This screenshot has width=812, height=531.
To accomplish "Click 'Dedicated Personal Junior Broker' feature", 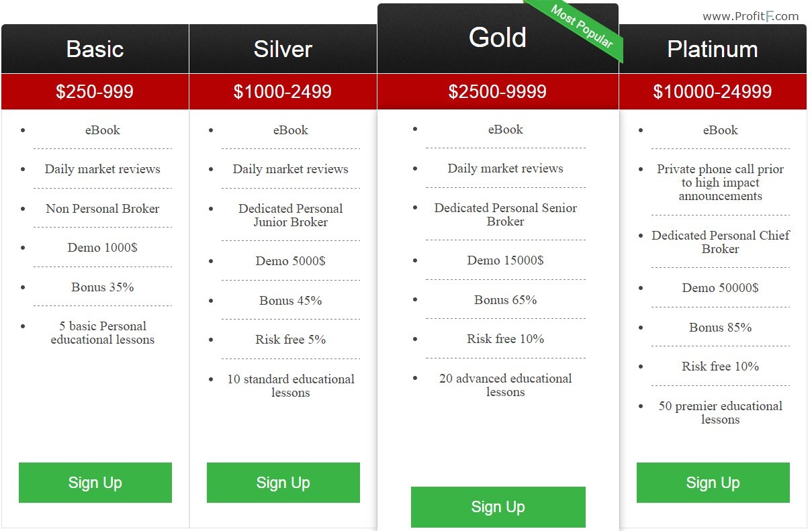I will [x=291, y=215].
